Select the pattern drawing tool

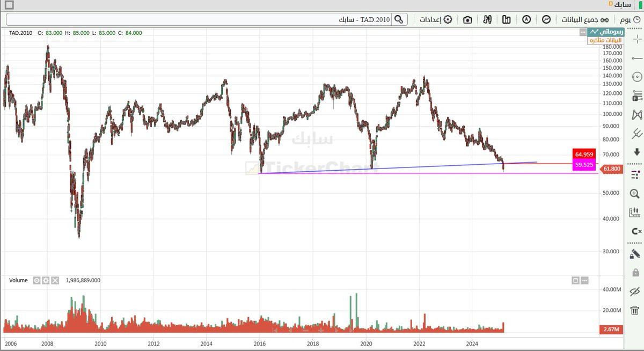coord(636,115)
